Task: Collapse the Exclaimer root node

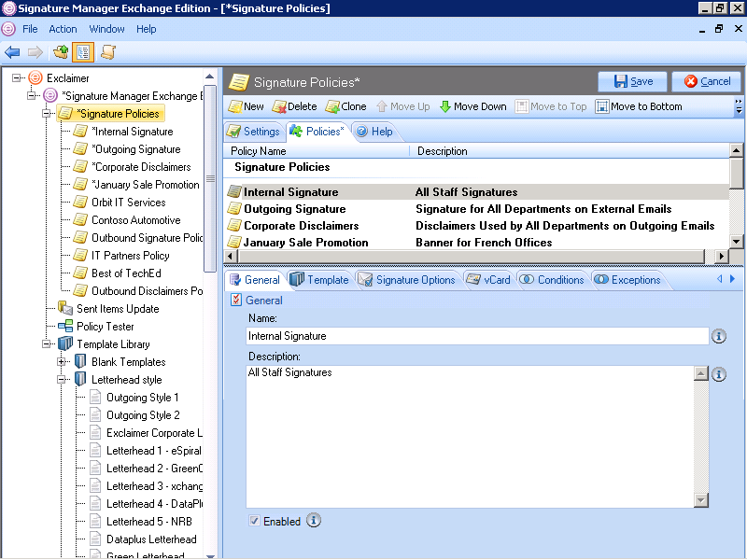Action: pos(17,77)
